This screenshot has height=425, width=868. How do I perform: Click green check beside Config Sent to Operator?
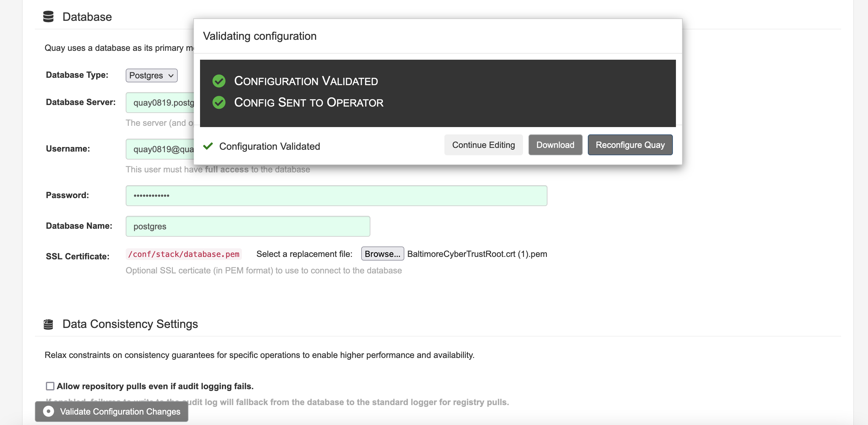coord(219,103)
